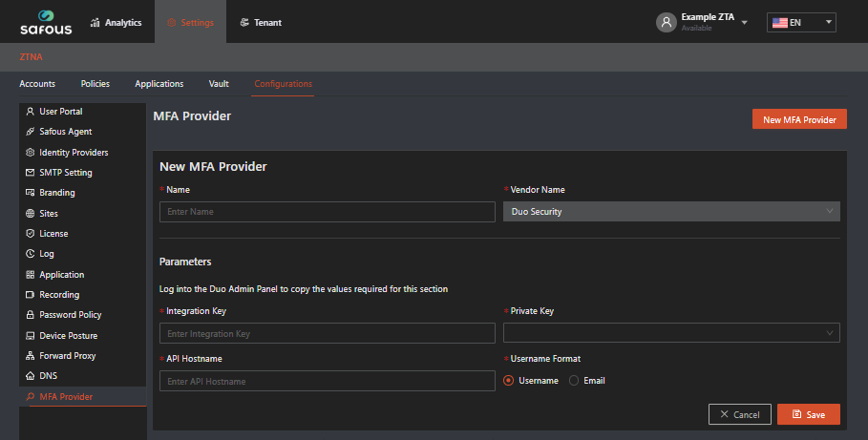This screenshot has width=868, height=440.
Task: Click the Password Policy lock icon
Action: [31, 315]
